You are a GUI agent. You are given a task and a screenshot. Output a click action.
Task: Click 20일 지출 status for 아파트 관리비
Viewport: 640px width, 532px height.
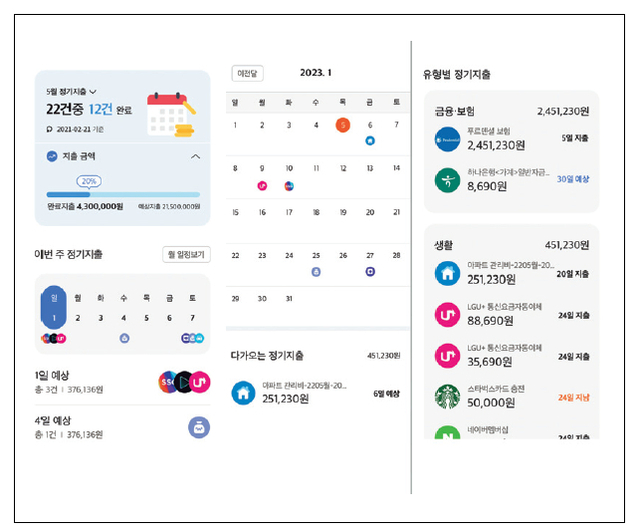point(573,274)
